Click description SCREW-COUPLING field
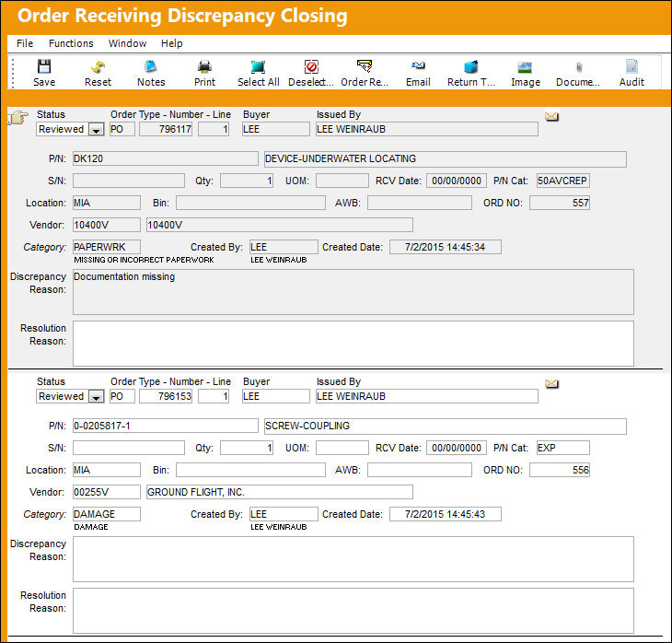 point(446,426)
